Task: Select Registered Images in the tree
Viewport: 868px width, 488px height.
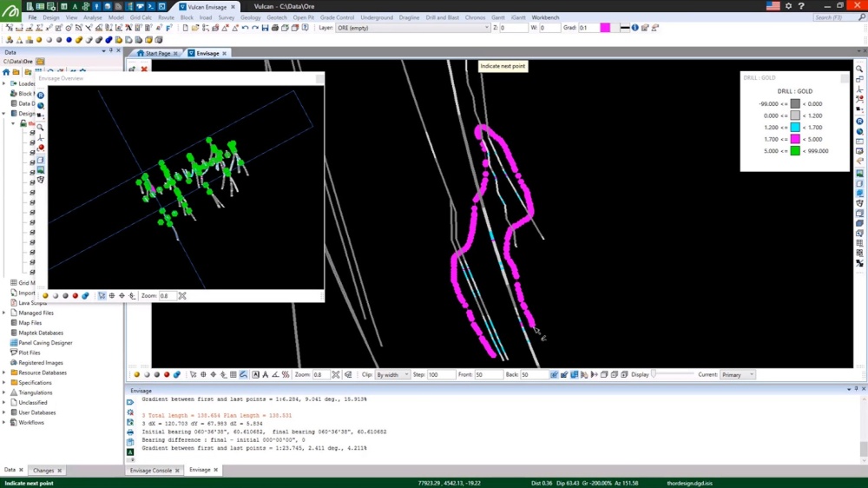Action: (x=41, y=363)
